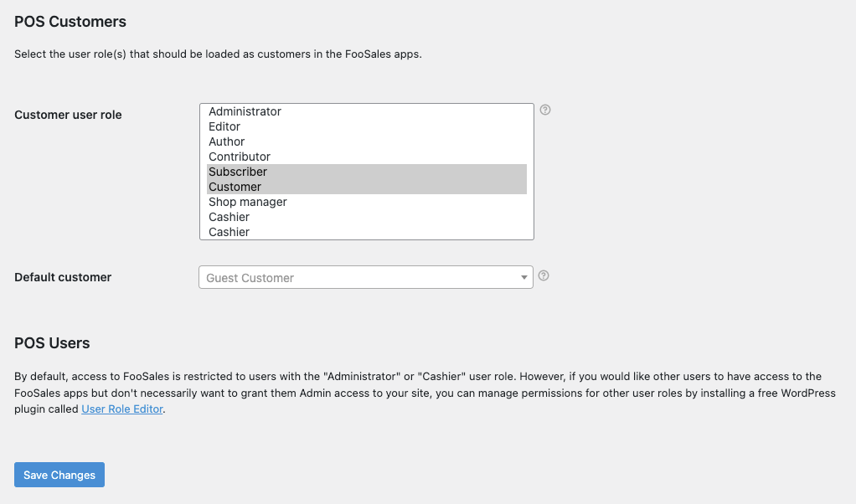Viewport: 856px width, 504px height.
Task: Open the User Role Editor link
Action: point(122,409)
